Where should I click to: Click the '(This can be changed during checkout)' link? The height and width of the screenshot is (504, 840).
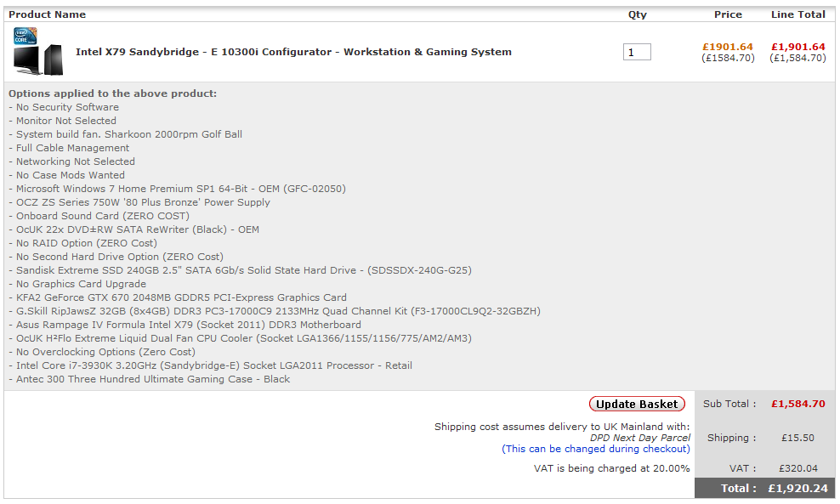pos(596,449)
